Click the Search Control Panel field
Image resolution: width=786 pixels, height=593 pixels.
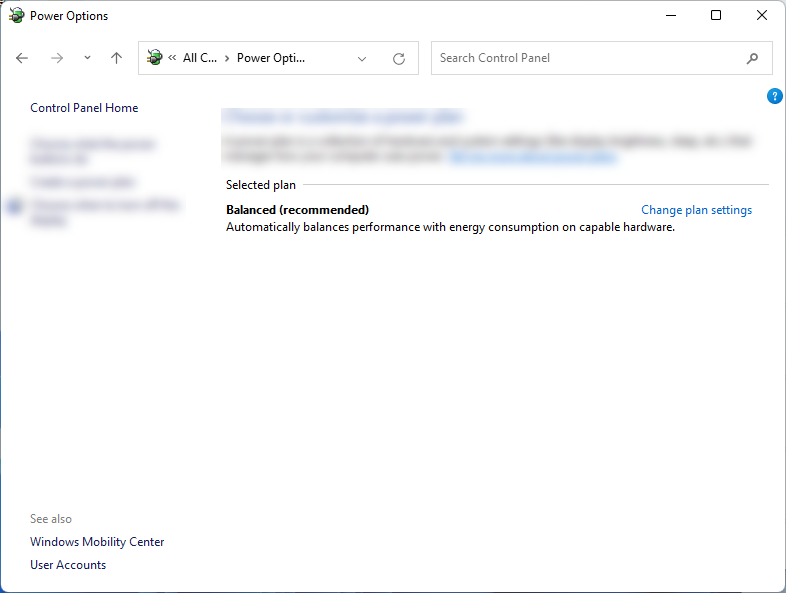pyautogui.click(x=602, y=58)
